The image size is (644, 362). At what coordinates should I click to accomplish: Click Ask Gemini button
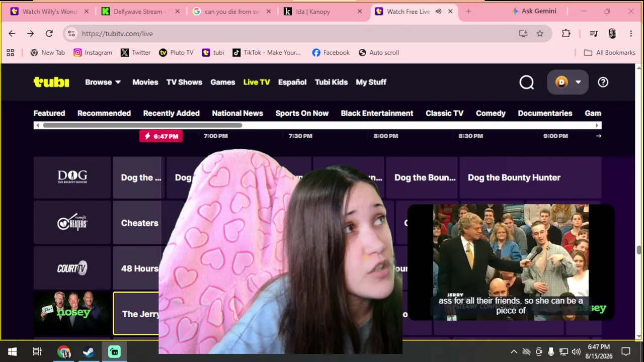534,11
